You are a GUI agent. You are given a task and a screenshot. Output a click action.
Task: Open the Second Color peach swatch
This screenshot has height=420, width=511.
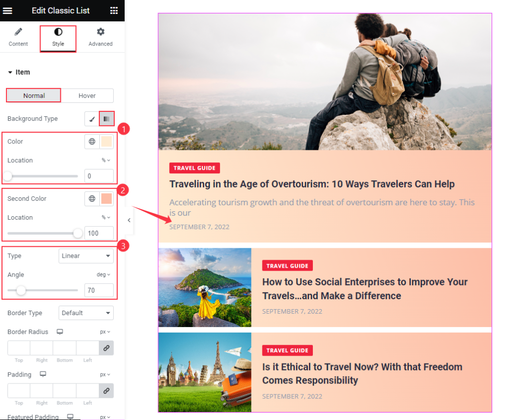point(107,199)
